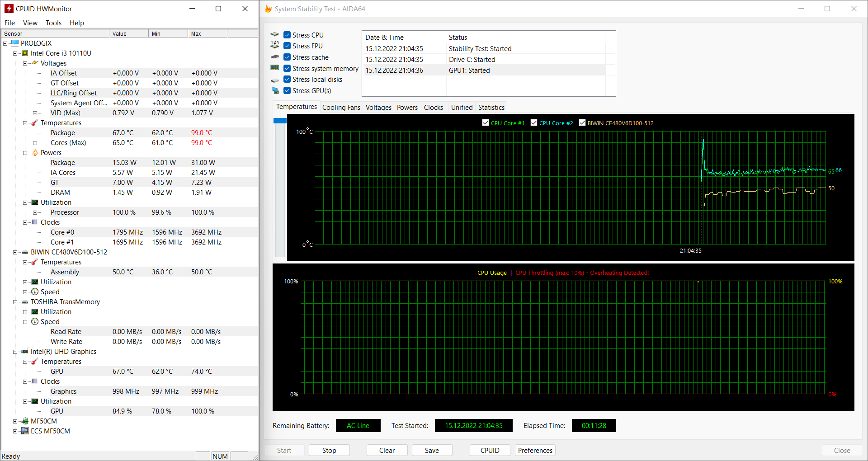868x461 pixels.
Task: Click the 21:04:35 start marker line on graph
Action: click(x=702, y=188)
